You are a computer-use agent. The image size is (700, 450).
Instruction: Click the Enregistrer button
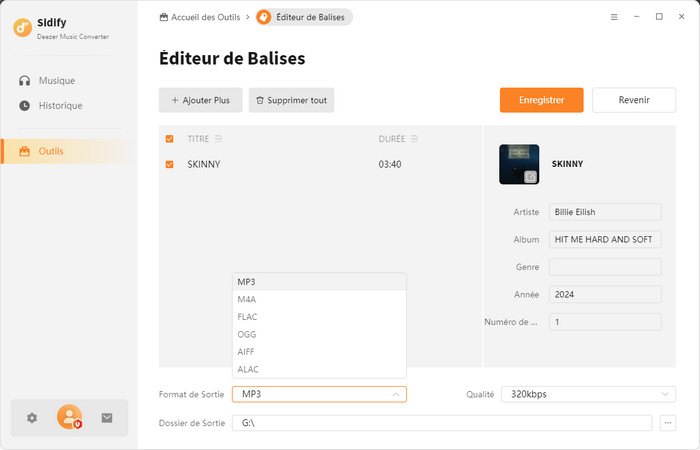[x=541, y=100]
